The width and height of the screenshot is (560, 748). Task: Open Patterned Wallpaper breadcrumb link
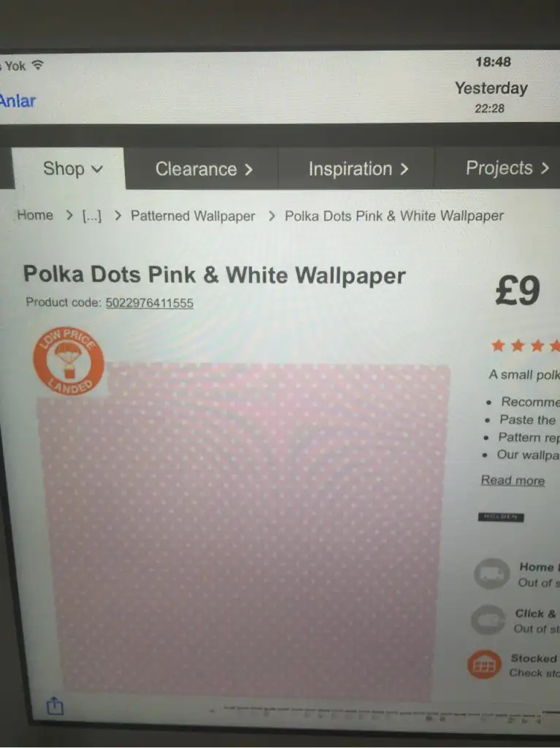(x=193, y=216)
